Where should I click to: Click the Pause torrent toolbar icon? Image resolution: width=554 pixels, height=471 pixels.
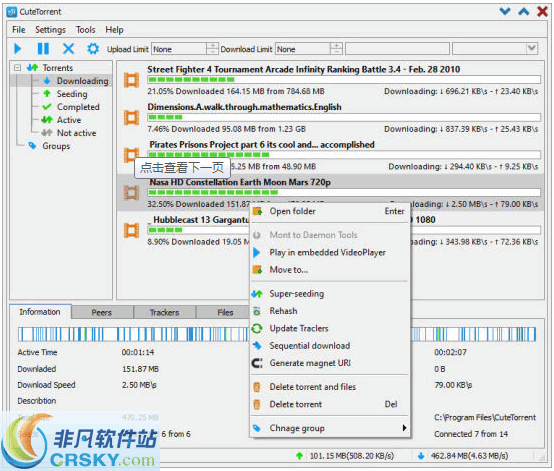[x=43, y=48]
